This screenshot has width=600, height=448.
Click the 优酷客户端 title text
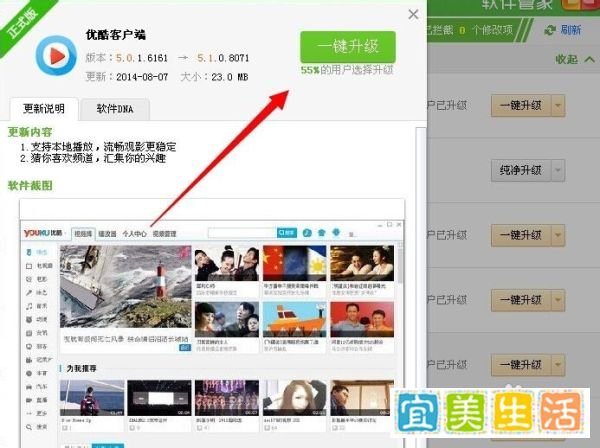(x=116, y=35)
